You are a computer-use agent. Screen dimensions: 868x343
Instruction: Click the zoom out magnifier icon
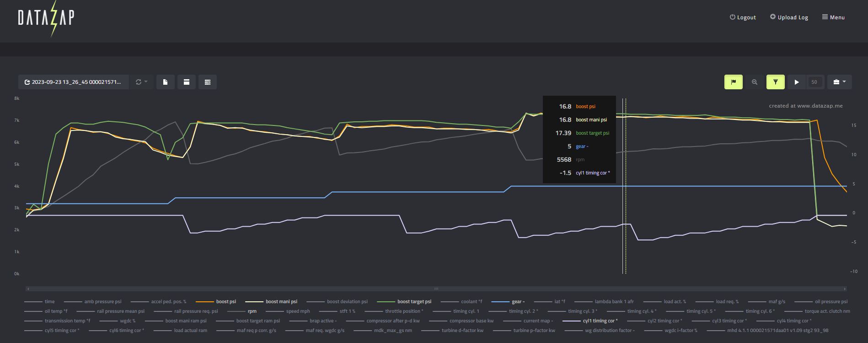(x=755, y=82)
